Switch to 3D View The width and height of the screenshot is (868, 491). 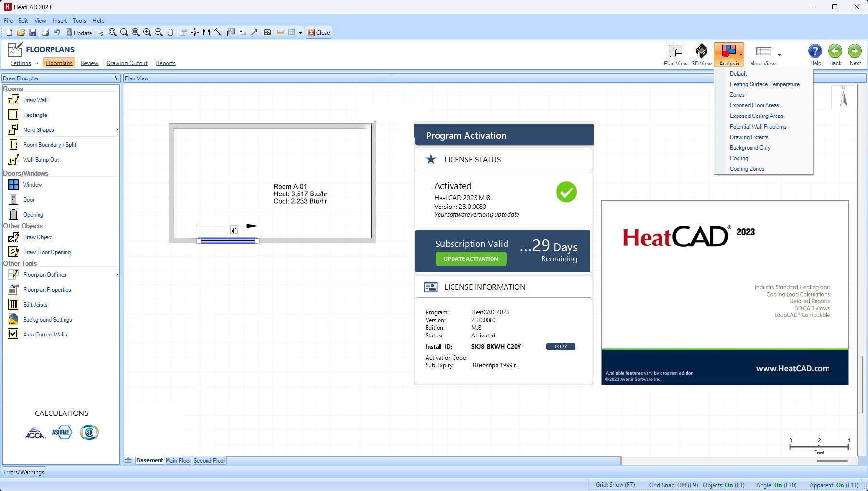tap(701, 53)
